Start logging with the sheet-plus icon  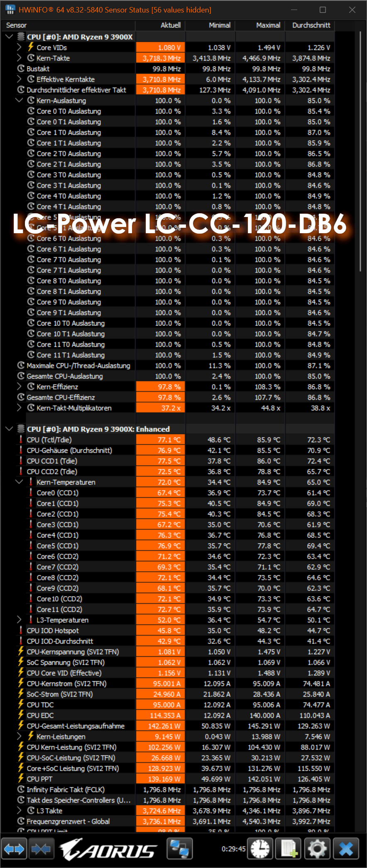pyautogui.click(x=289, y=849)
